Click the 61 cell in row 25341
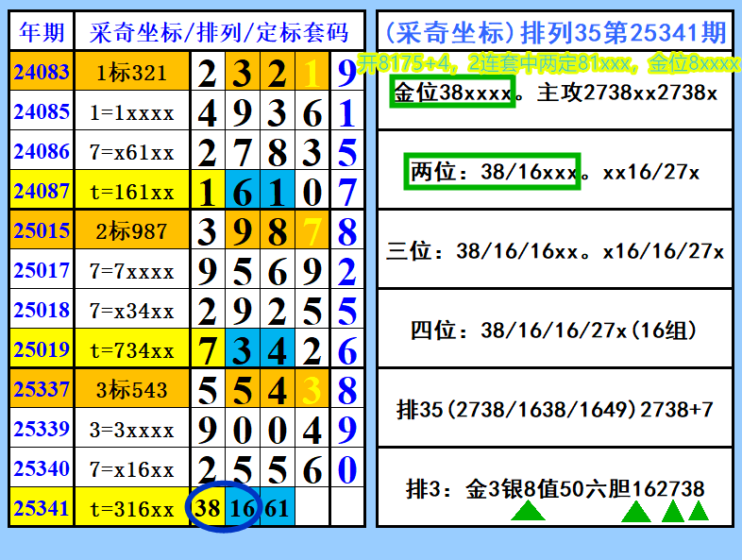This screenshot has width=742, height=560. [x=278, y=508]
